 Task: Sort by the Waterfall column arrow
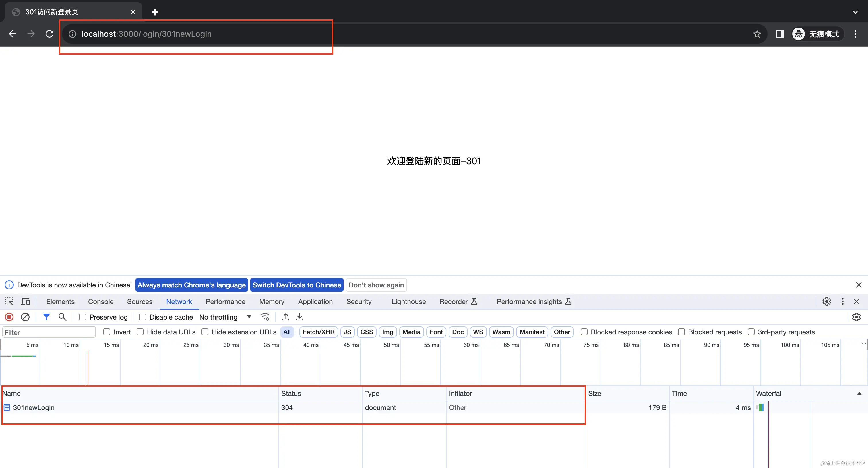click(859, 393)
